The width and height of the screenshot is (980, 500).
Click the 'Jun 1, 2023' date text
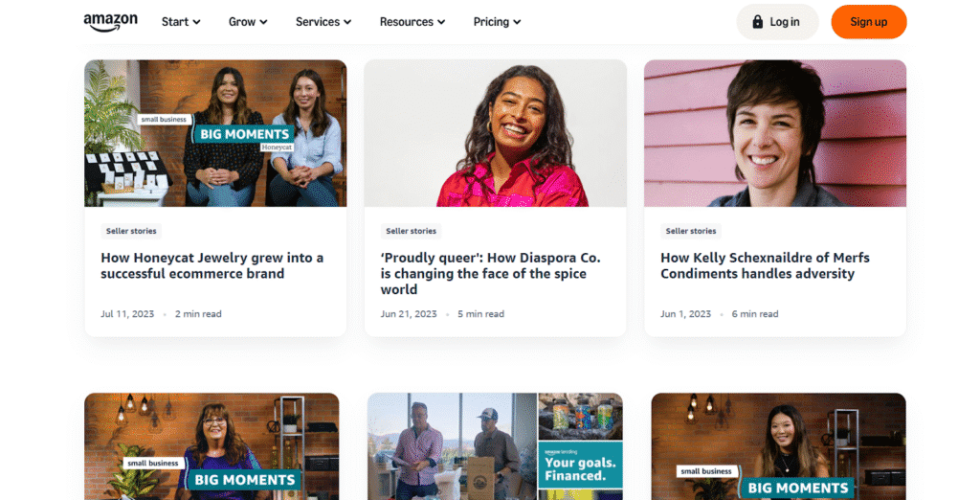(x=685, y=314)
